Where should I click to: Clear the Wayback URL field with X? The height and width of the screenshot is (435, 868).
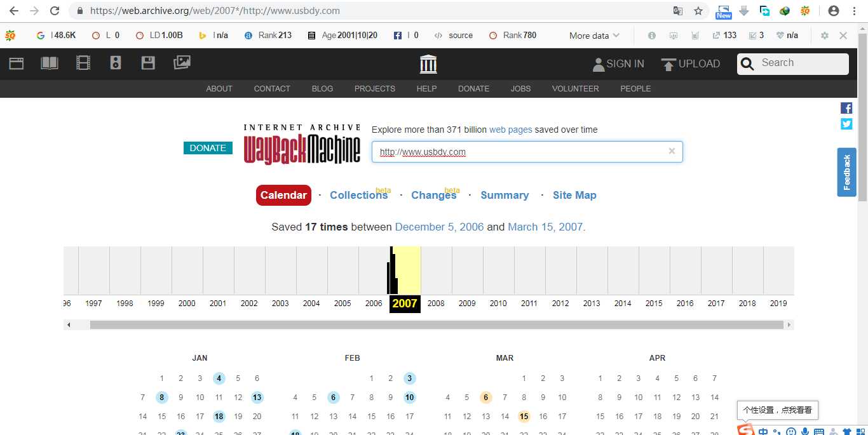(672, 151)
